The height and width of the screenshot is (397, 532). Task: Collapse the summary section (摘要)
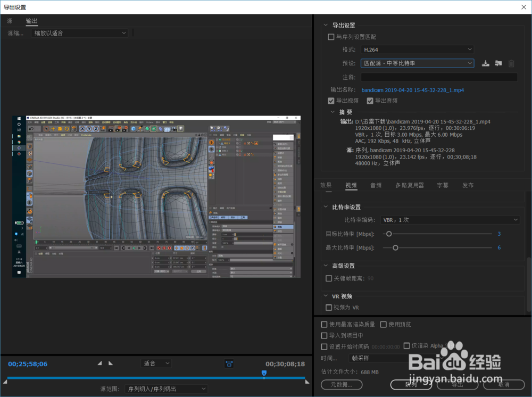[332, 112]
